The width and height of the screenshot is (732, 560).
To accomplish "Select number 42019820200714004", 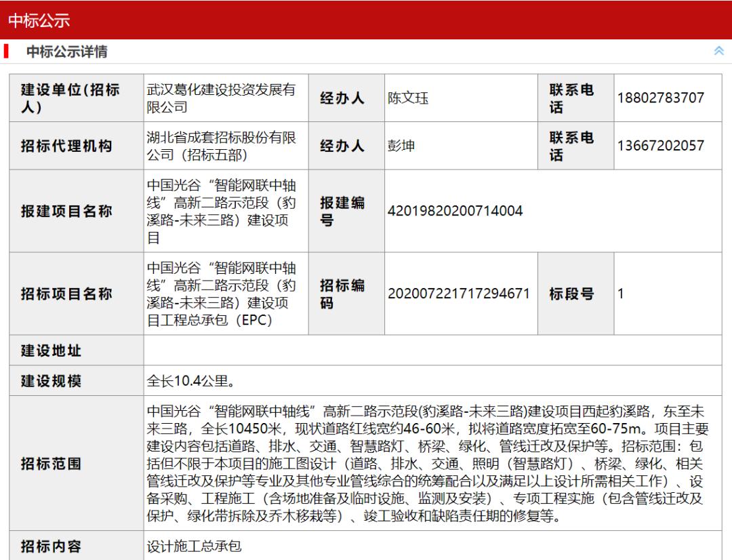I will 455,211.
